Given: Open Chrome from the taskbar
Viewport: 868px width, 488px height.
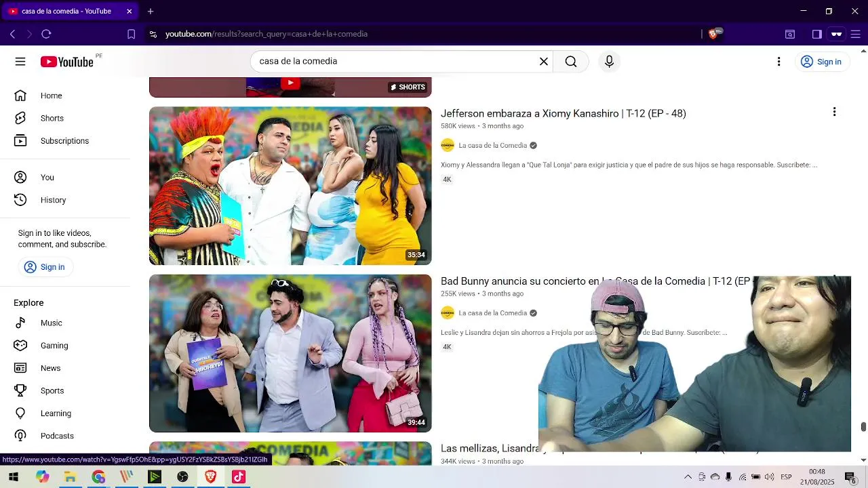Looking at the screenshot, I should (x=98, y=477).
